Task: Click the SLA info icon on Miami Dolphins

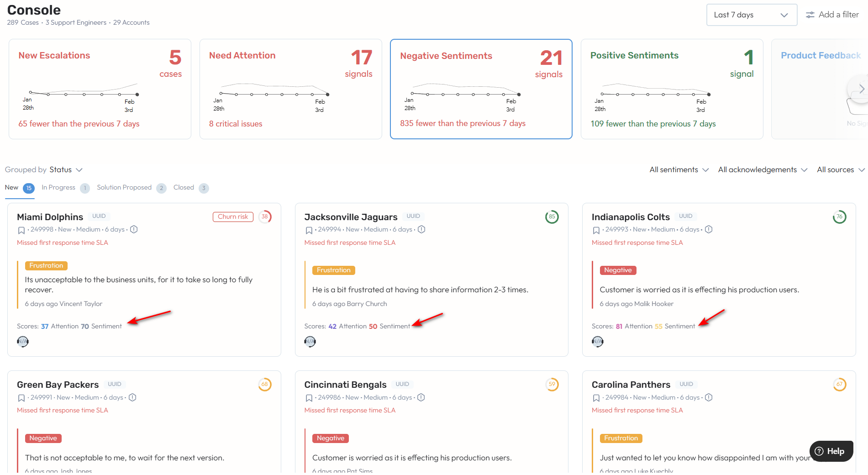Action: click(x=134, y=229)
